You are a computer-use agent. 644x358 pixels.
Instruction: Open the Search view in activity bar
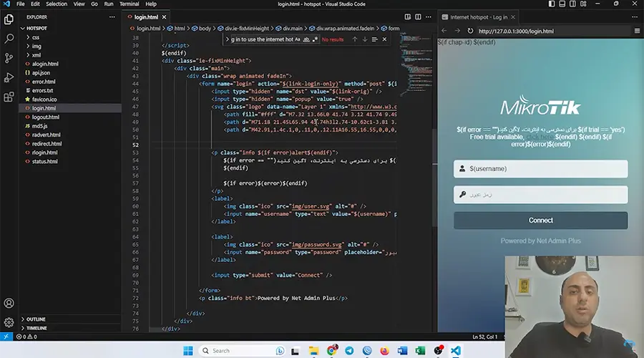[x=9, y=39]
